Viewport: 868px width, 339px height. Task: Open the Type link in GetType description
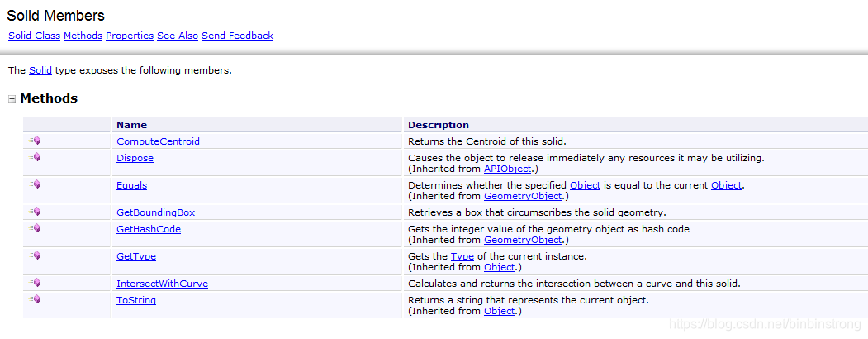point(462,256)
